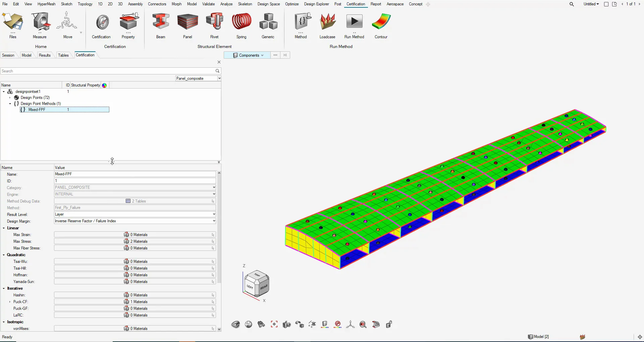Click the Max Stress 2 Materials field
The width and height of the screenshot is (644, 342).
[x=135, y=241]
